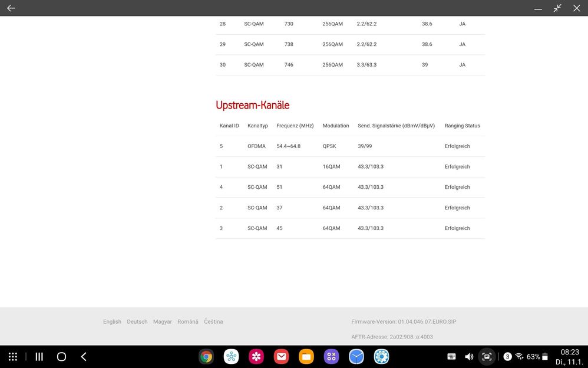Open the app drawer grid

coord(12,356)
